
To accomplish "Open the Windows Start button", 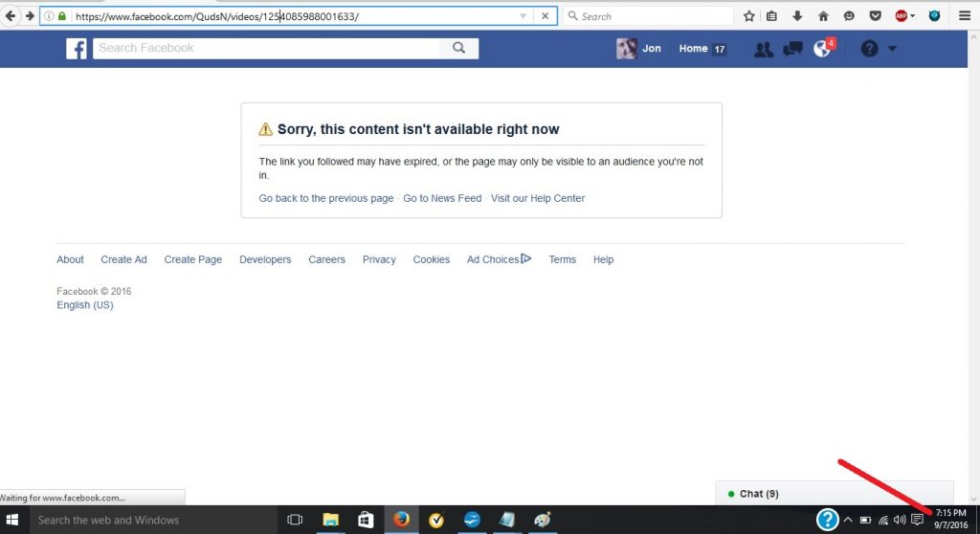I will tap(11, 520).
